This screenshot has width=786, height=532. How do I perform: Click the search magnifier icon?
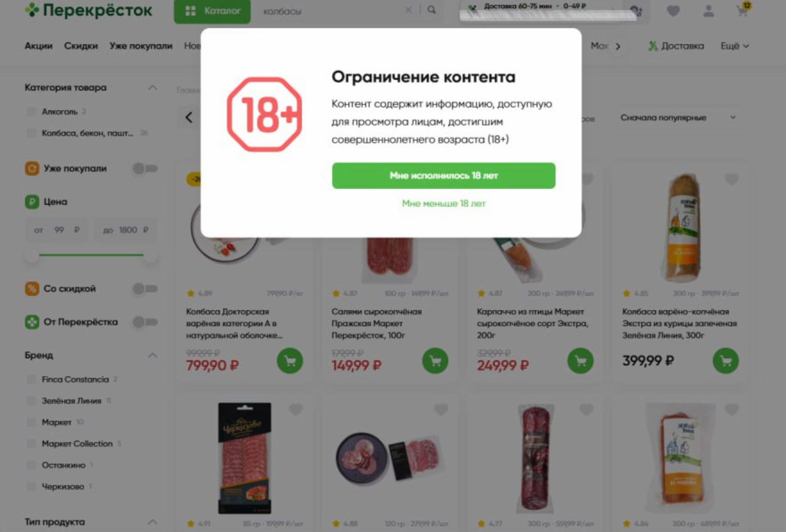431,10
